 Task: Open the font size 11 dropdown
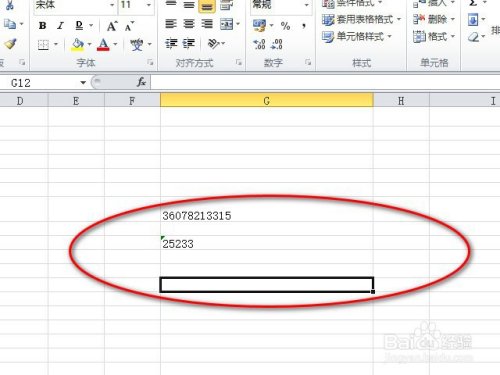coord(149,5)
